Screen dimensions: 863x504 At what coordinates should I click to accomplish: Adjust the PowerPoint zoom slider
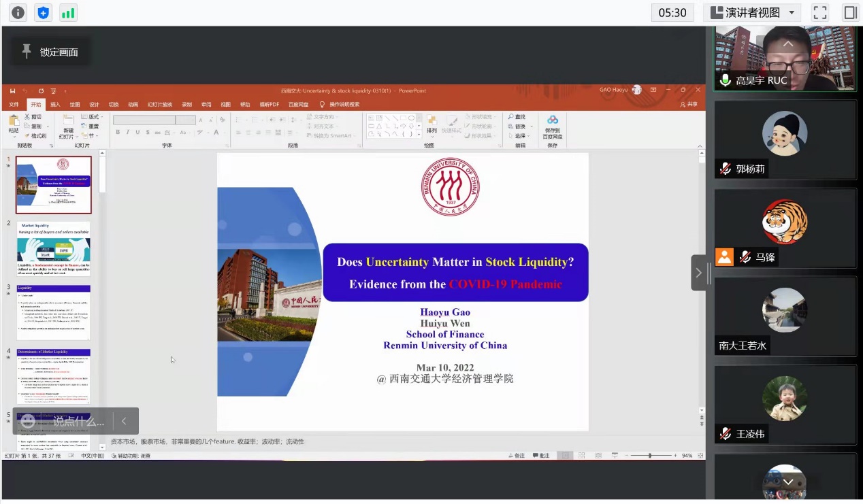tap(650, 455)
